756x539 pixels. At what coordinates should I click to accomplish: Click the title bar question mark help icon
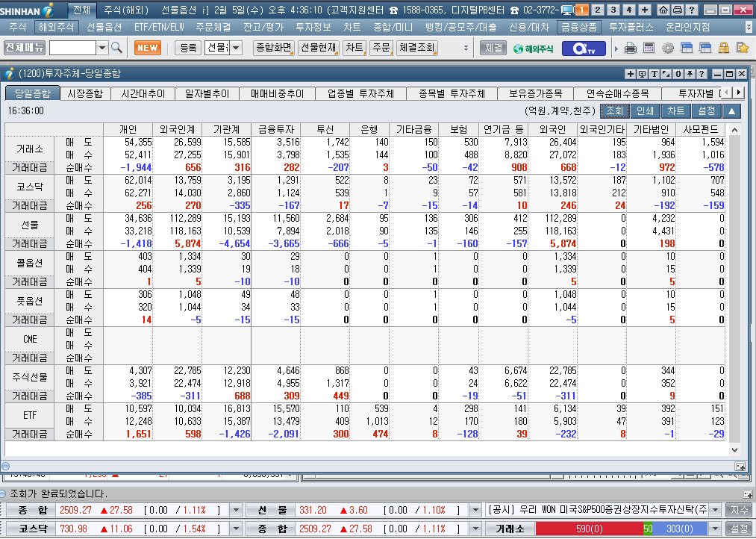691,10
